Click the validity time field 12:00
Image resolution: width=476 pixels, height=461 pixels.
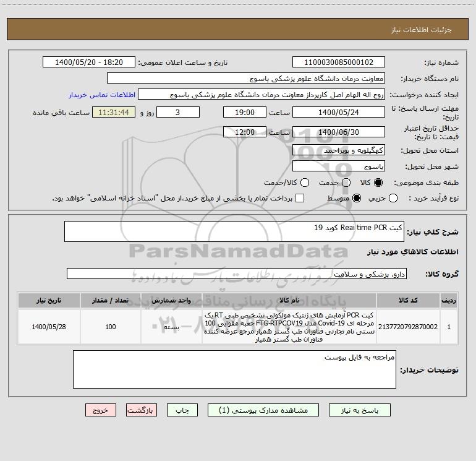pyautogui.click(x=245, y=132)
